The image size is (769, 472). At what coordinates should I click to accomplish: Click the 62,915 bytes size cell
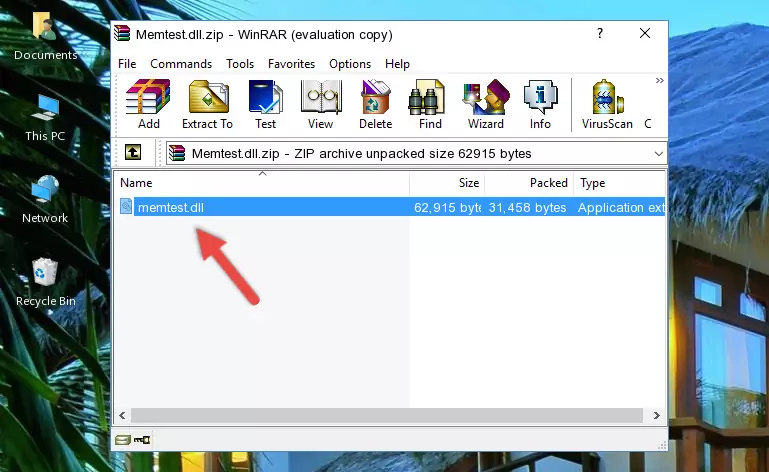[447, 208]
